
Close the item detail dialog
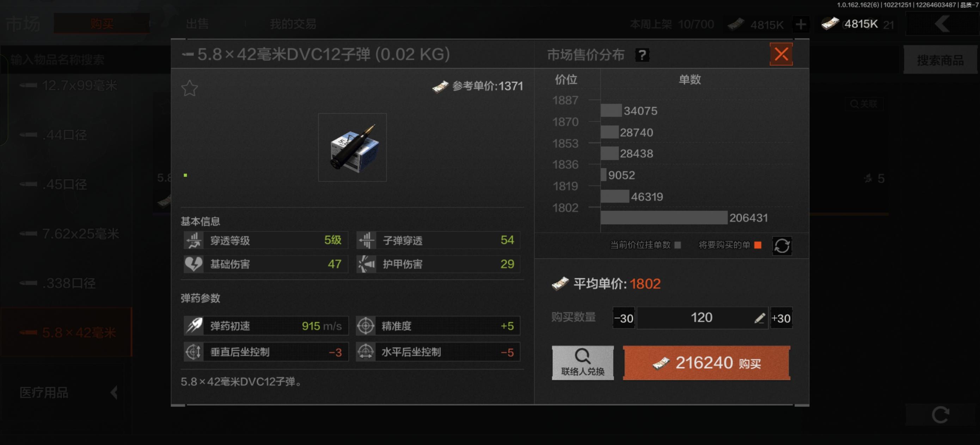781,54
